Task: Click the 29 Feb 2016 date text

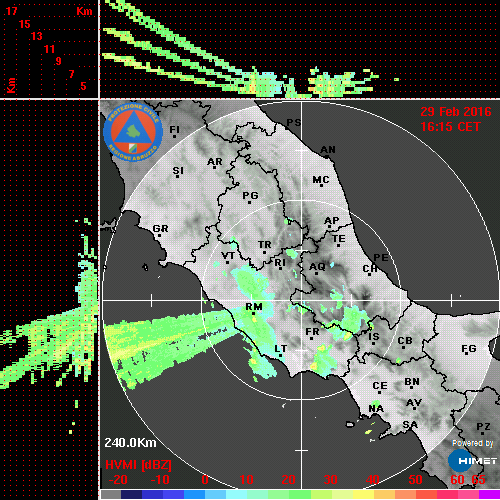Action: [x=456, y=112]
